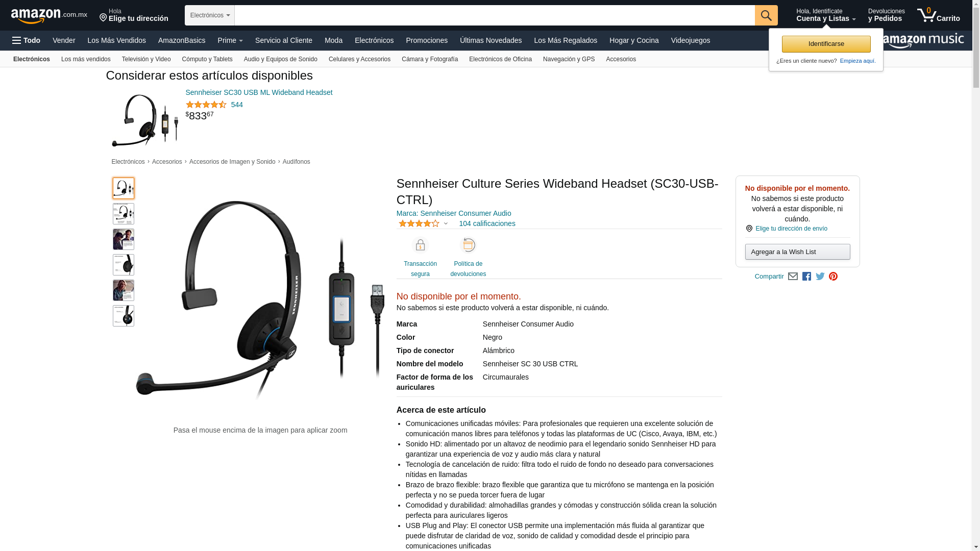Go to the Amazon.com.mx home logo
The height and width of the screenshot is (551, 980).
pyautogui.click(x=49, y=15)
